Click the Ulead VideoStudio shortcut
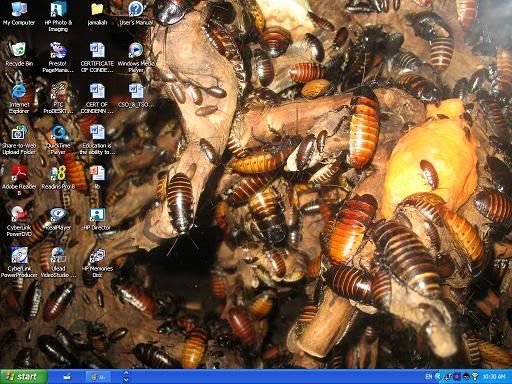 click(x=58, y=263)
